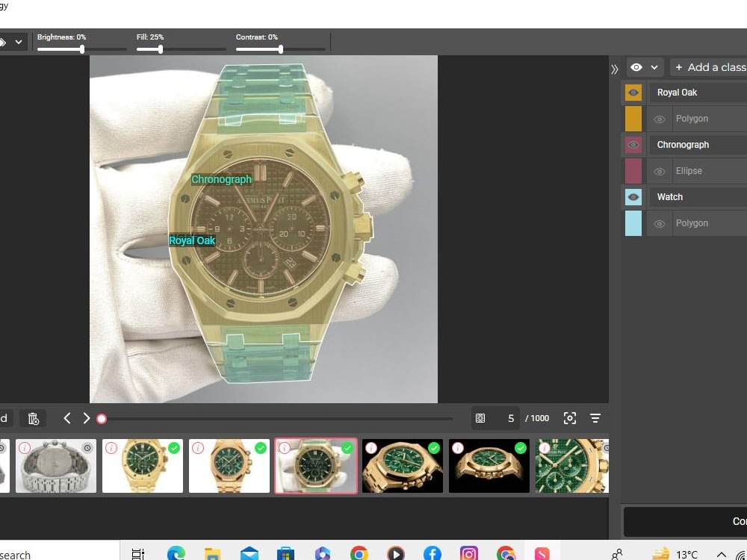Click the focus crosshair icon in bottom bar
Image resolution: width=747 pixels, height=560 pixels.
click(570, 418)
